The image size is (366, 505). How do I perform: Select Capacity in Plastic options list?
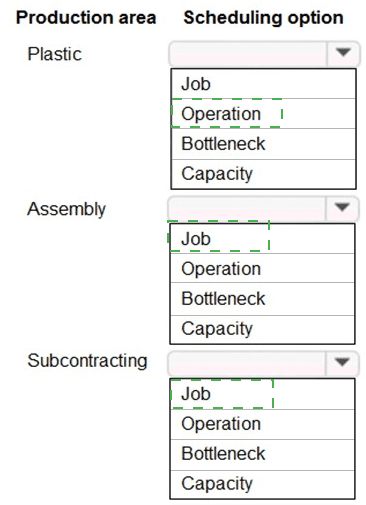tap(263, 174)
